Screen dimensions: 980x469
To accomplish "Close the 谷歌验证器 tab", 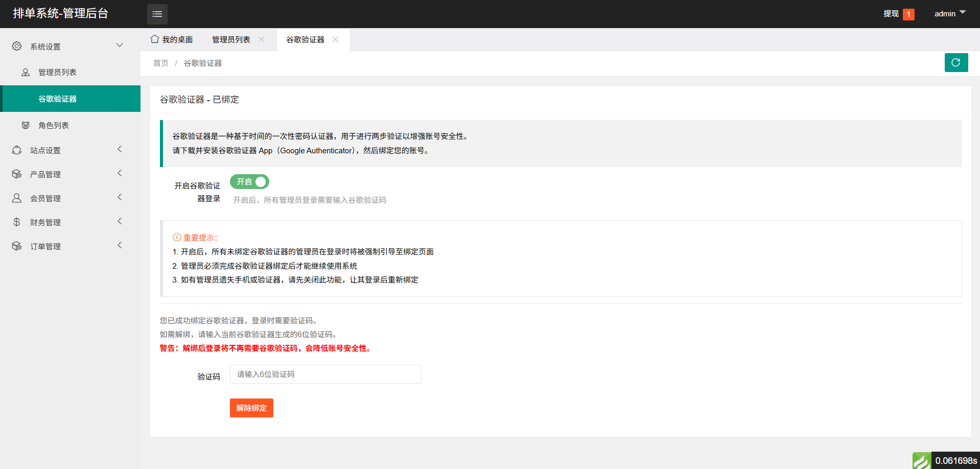I will pos(336,39).
